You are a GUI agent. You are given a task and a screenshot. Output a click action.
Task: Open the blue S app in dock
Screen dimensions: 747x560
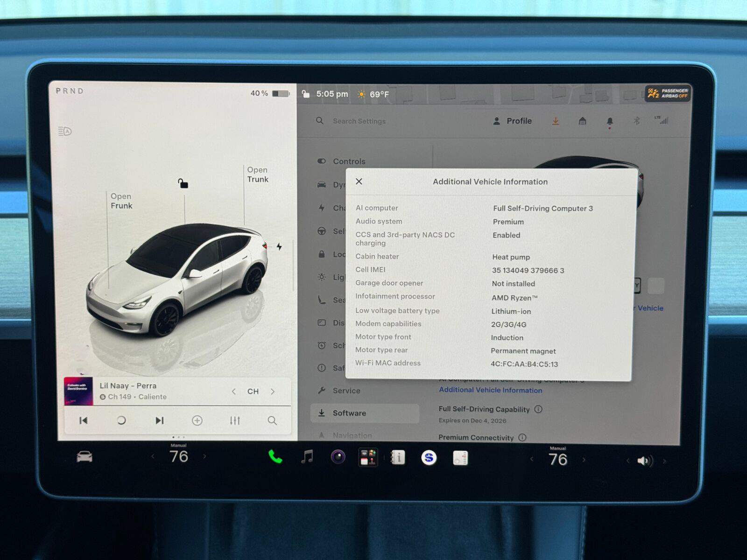(x=429, y=458)
